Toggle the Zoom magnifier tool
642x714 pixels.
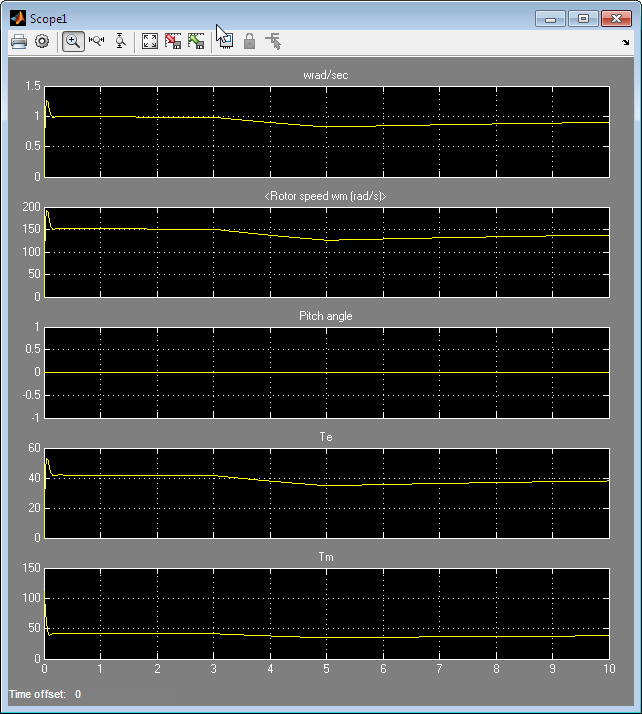click(x=73, y=41)
